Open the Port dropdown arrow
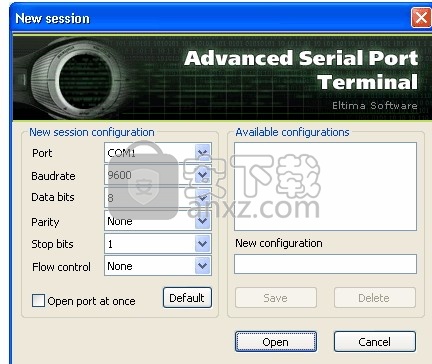 203,153
